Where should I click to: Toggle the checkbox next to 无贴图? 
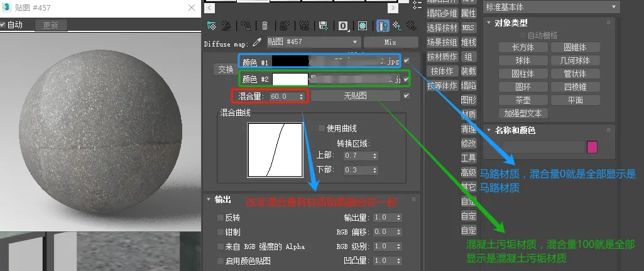(x=407, y=96)
